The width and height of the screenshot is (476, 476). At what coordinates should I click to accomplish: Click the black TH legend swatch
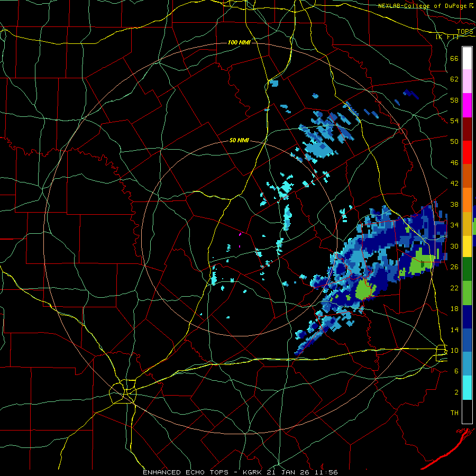467,411
